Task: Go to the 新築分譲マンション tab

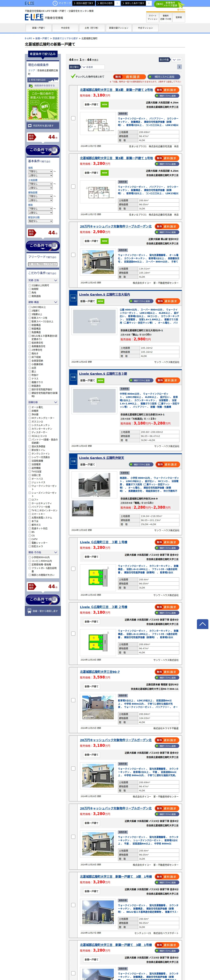Action: coord(119,28)
